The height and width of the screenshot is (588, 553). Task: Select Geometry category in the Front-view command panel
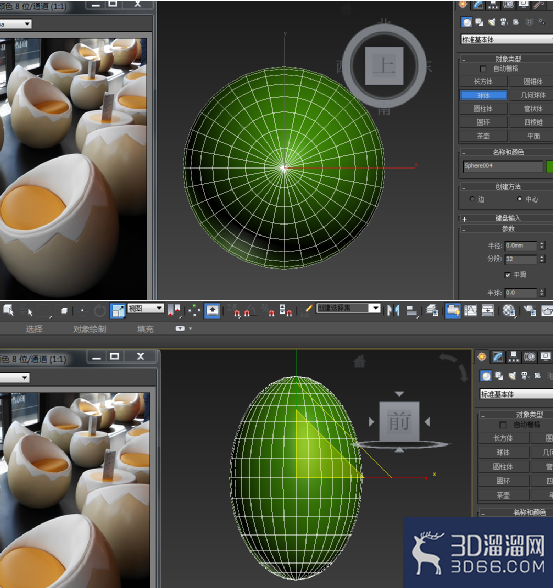point(486,376)
